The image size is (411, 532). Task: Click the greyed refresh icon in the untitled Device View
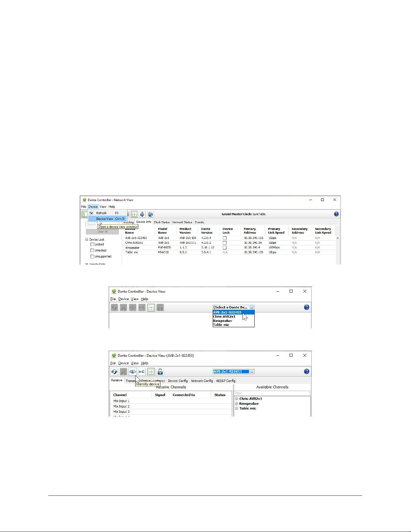tap(114, 307)
